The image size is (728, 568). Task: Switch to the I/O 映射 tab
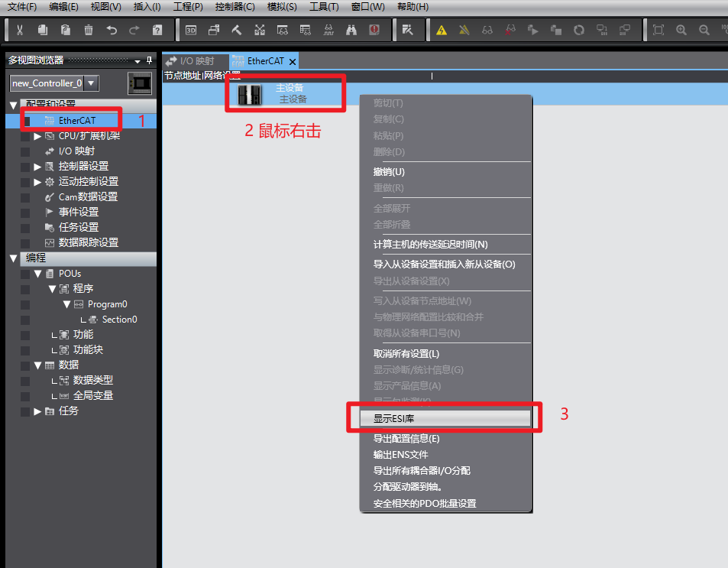tap(196, 61)
